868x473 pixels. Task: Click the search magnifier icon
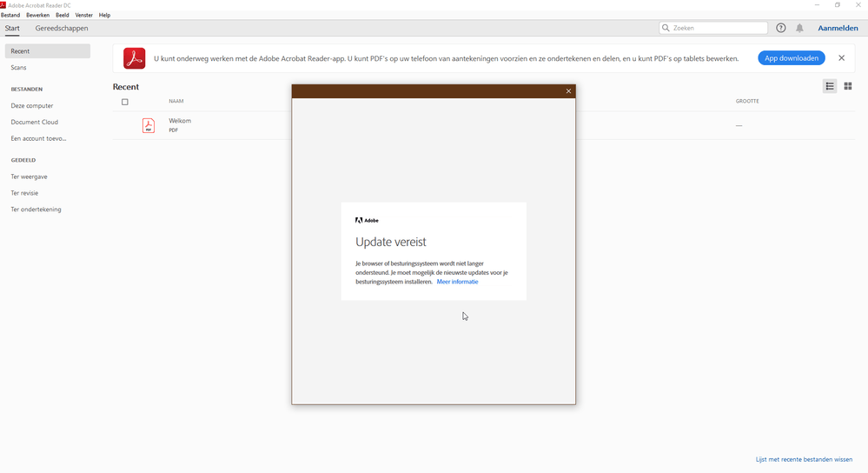tap(666, 28)
